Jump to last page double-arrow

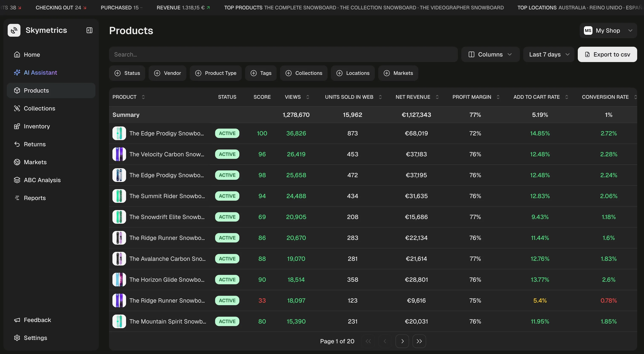coord(419,341)
